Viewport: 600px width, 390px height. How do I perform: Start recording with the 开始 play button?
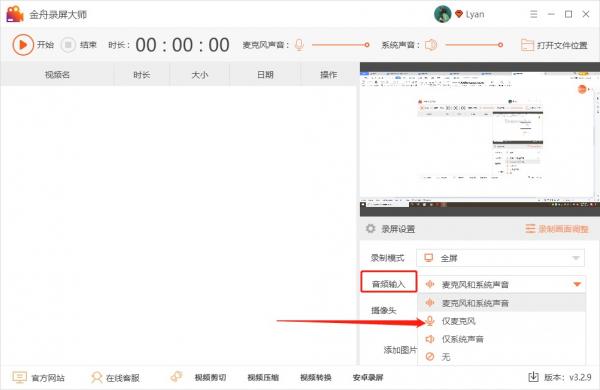[23, 45]
